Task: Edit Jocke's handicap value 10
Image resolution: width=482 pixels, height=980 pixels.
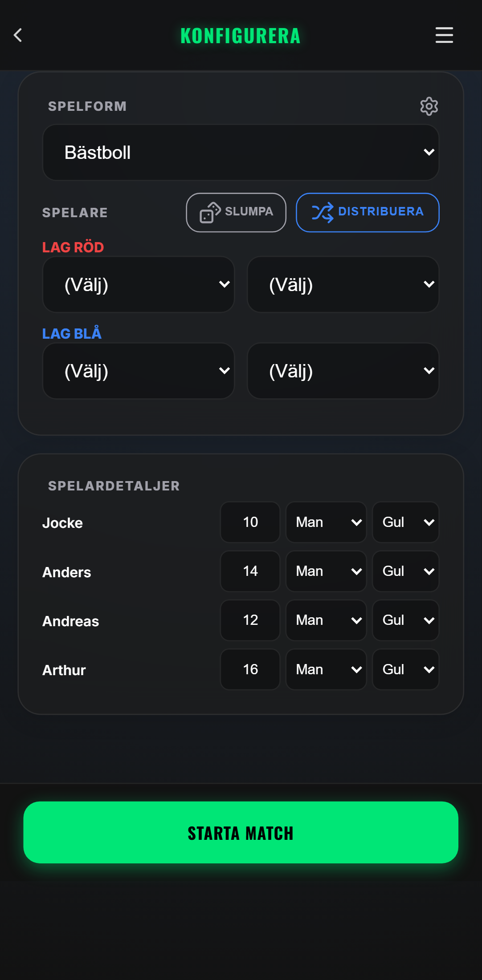Action: click(x=250, y=522)
